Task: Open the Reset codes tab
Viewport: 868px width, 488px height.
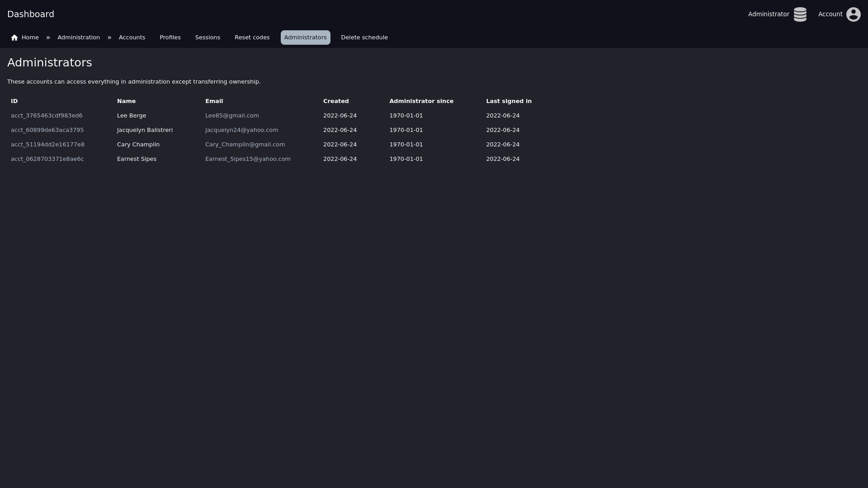Action: tap(252, 38)
